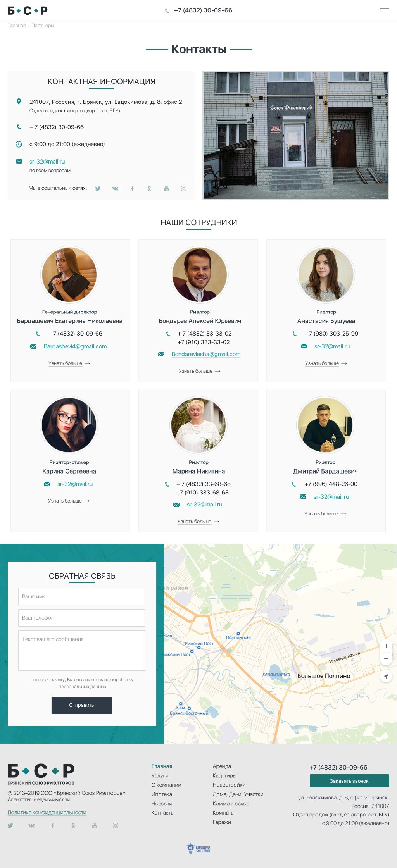Open 'Политика конфиденциальности' link in footer

(47, 812)
